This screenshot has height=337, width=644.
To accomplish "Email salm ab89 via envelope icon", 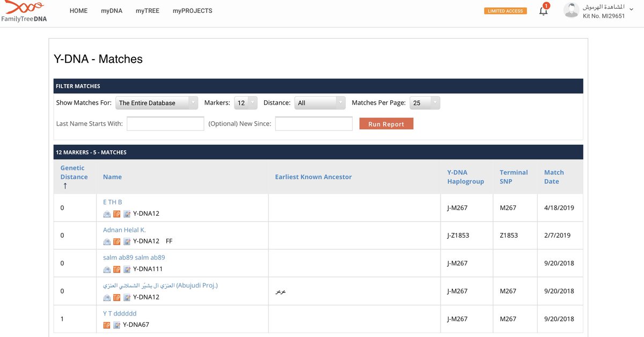I will tap(107, 269).
